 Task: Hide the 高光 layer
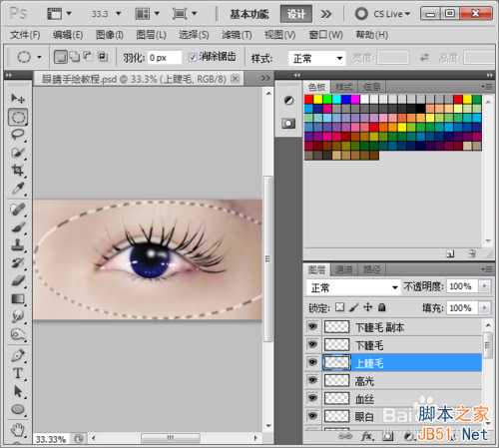point(312,380)
